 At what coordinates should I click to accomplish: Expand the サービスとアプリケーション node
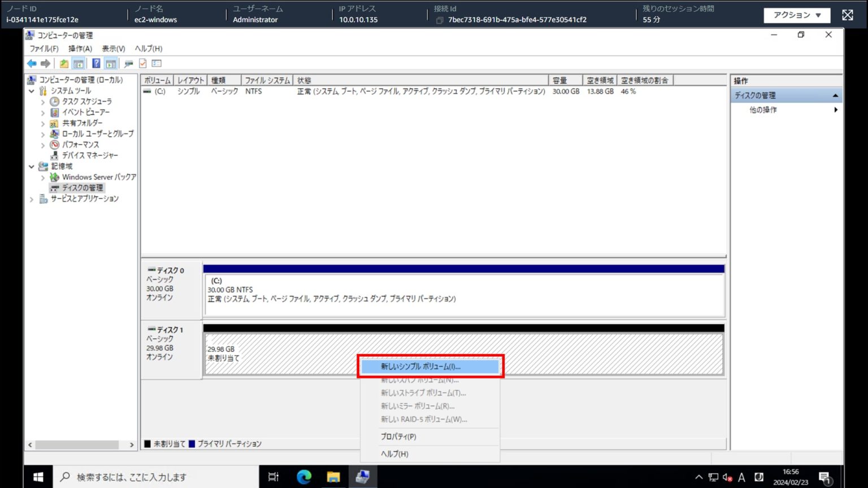point(31,199)
